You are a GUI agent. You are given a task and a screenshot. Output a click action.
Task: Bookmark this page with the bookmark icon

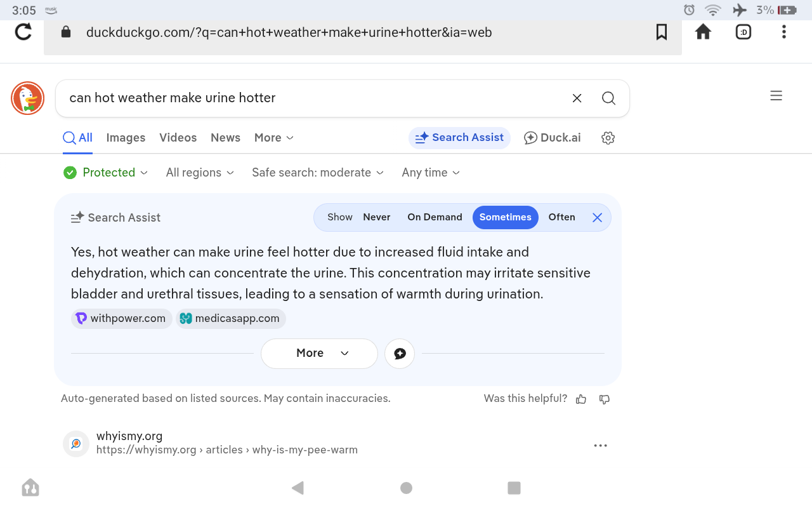662,32
